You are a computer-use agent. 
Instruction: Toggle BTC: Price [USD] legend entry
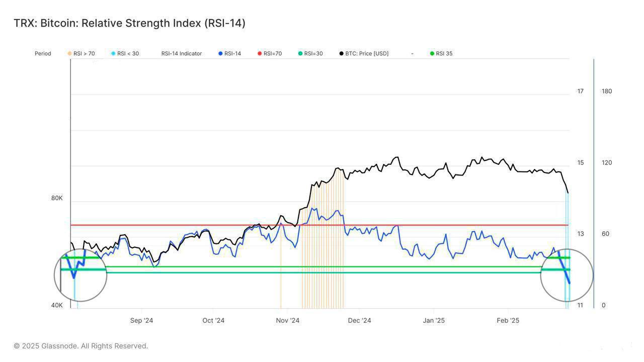click(364, 54)
